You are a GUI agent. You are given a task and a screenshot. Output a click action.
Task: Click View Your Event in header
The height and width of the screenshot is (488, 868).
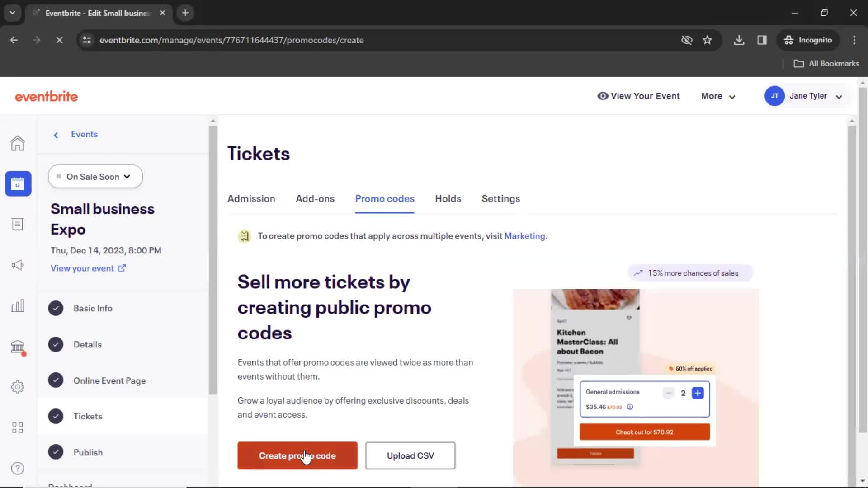pyautogui.click(x=638, y=96)
